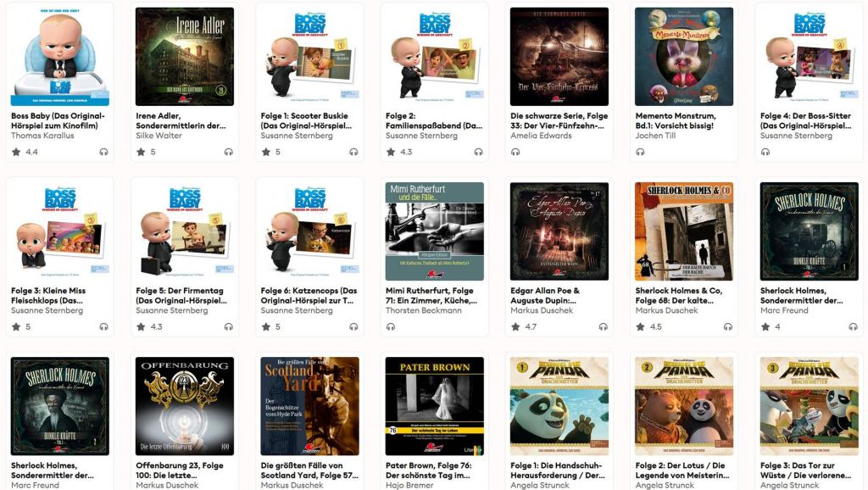Image resolution: width=868 pixels, height=490 pixels.
Task: Open title link Folge 1: Scooter Buskie
Action: pos(306,120)
